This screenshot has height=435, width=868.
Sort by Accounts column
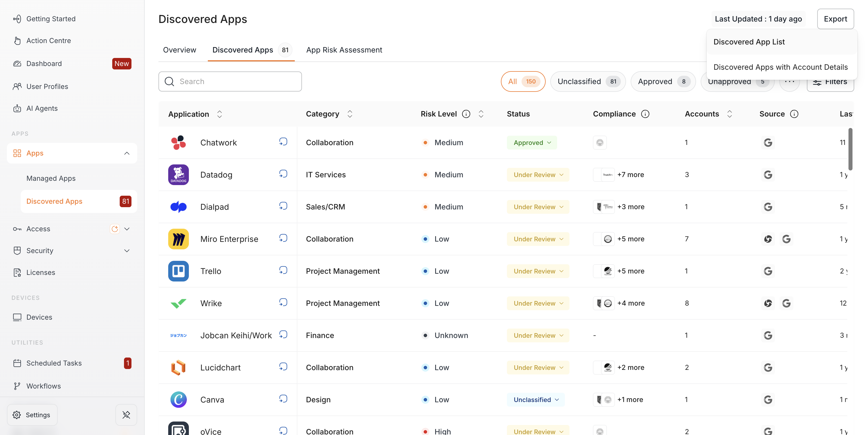coord(730,114)
